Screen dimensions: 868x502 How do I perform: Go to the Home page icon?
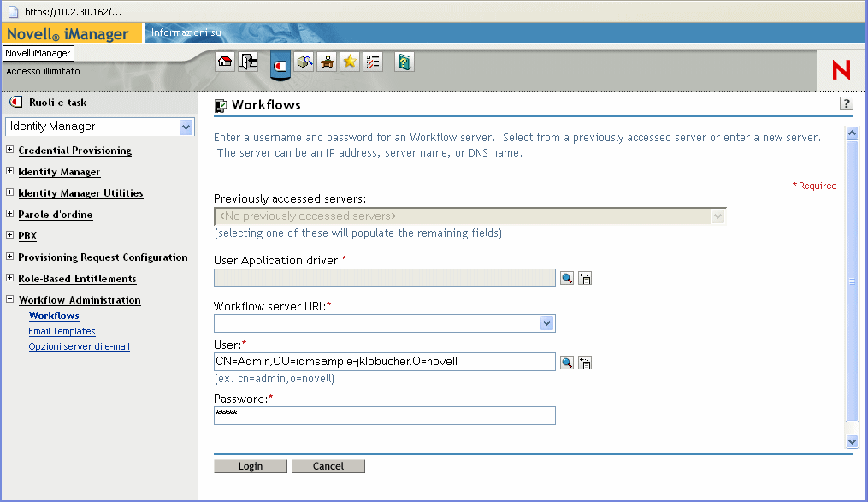tap(225, 62)
